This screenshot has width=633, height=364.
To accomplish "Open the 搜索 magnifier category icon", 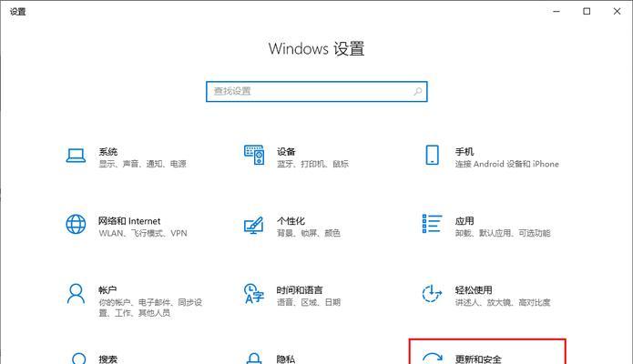I will coord(78,359).
